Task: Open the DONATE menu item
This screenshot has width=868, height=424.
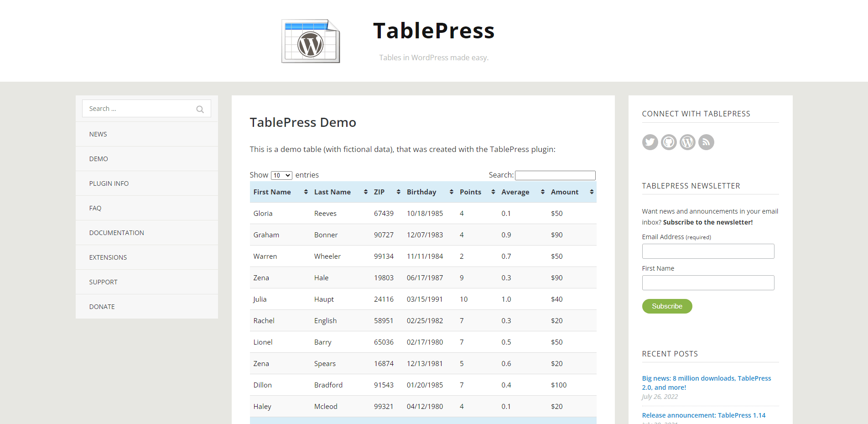Action: [x=147, y=307]
